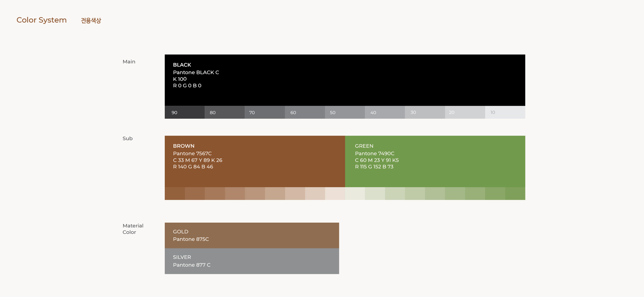
Task: Click the black Pantone BLACK C swatch
Action: click(x=345, y=80)
